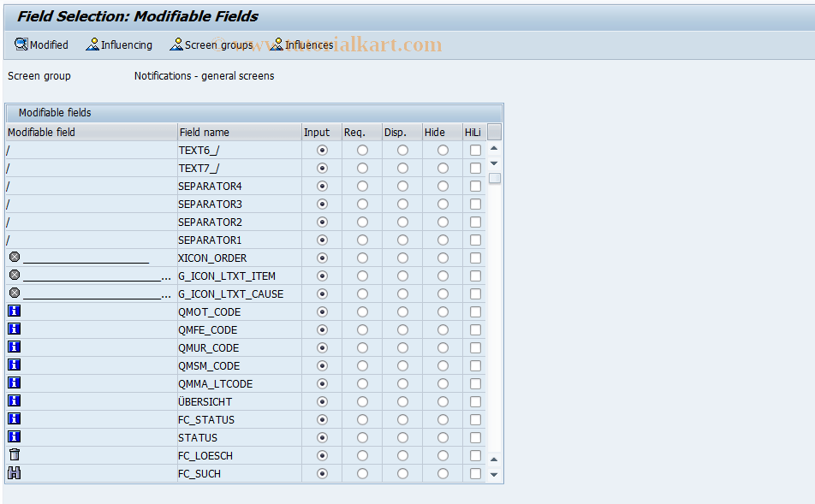The width and height of the screenshot is (815, 504).
Task: Select the Disp. radio for STATUS
Action: pos(402,436)
